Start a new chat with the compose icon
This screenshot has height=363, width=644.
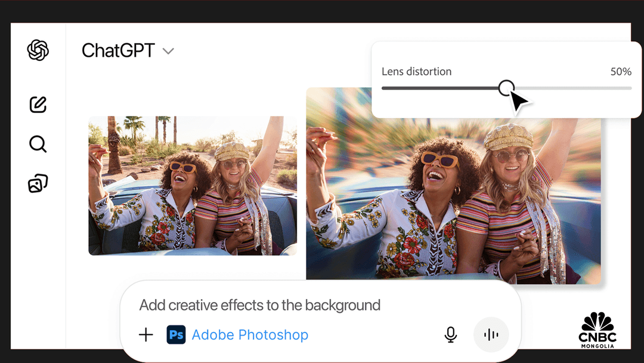coord(38,104)
